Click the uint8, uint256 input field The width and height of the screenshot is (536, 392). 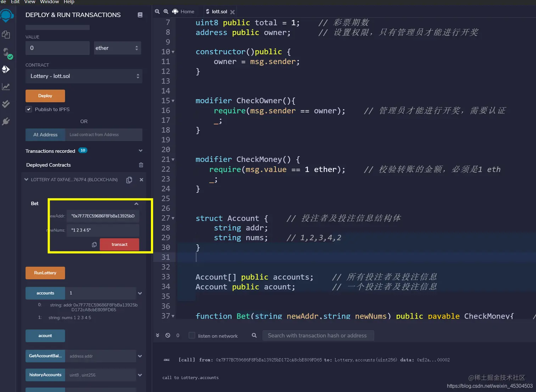click(x=100, y=375)
